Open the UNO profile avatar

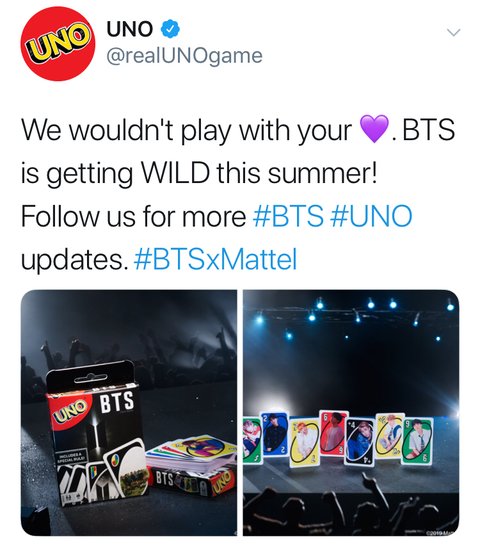click(58, 44)
